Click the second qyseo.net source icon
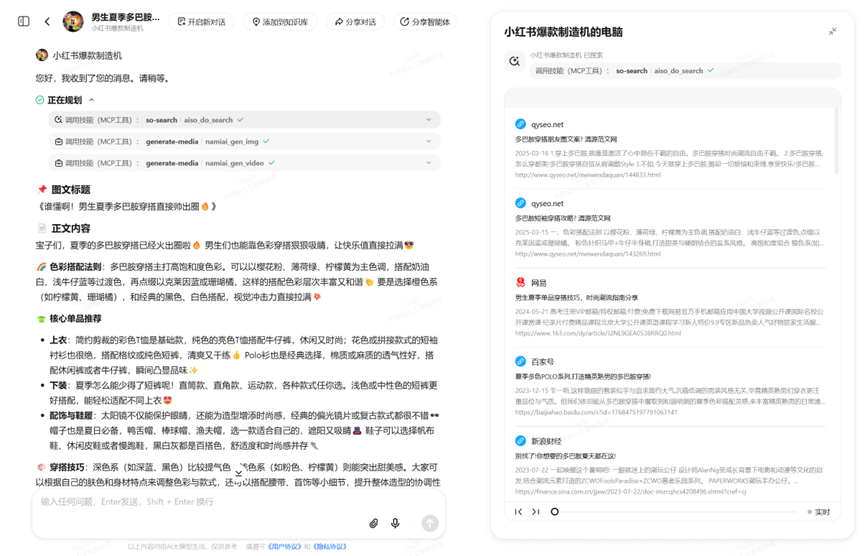 coord(520,203)
